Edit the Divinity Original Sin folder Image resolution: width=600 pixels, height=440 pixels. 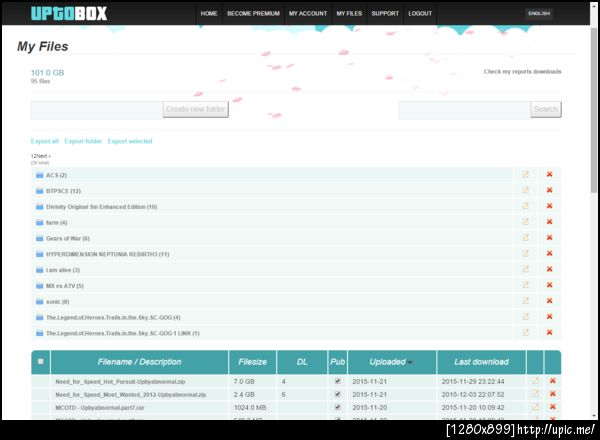pyautogui.click(x=526, y=206)
